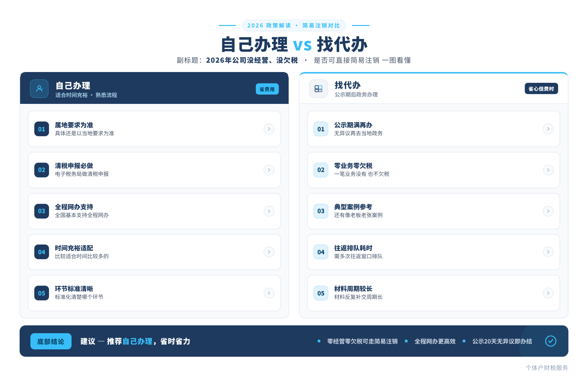Click the grid icon beside 找代办 header

coord(318,89)
